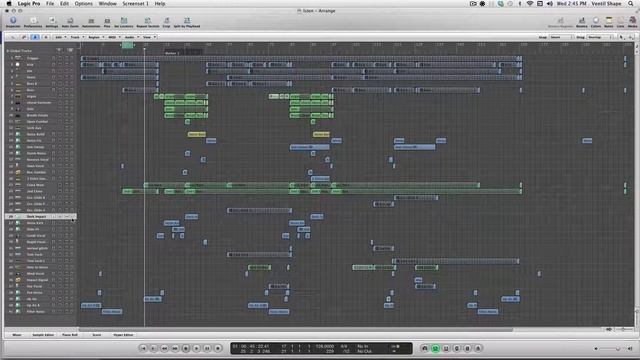The width and height of the screenshot is (640, 360).
Task: Open the Mixer tab
Action: coord(17,335)
